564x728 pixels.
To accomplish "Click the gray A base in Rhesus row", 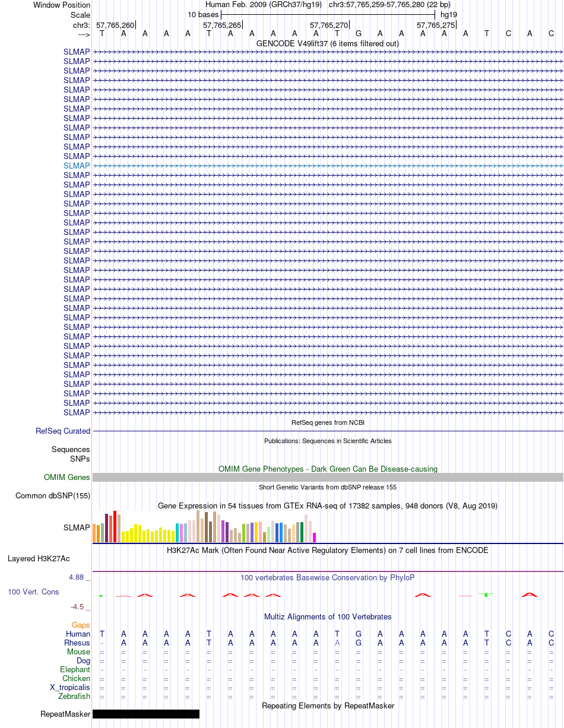I will pos(337,643).
